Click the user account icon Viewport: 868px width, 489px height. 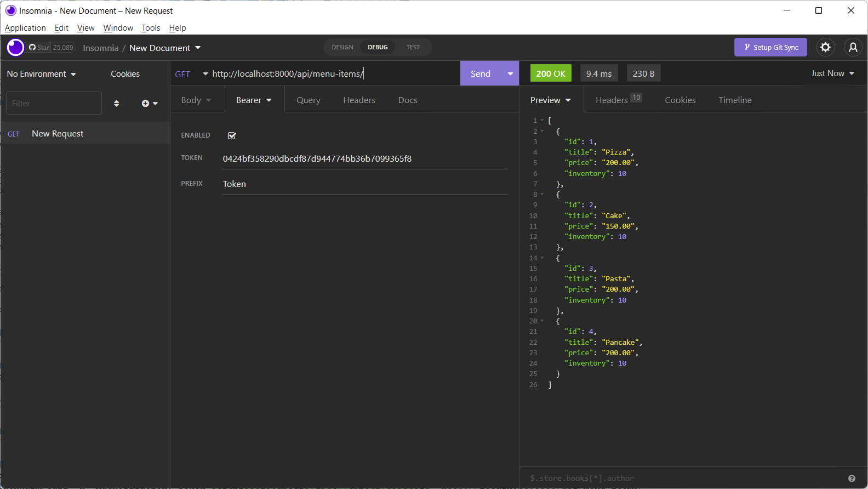[x=853, y=48]
